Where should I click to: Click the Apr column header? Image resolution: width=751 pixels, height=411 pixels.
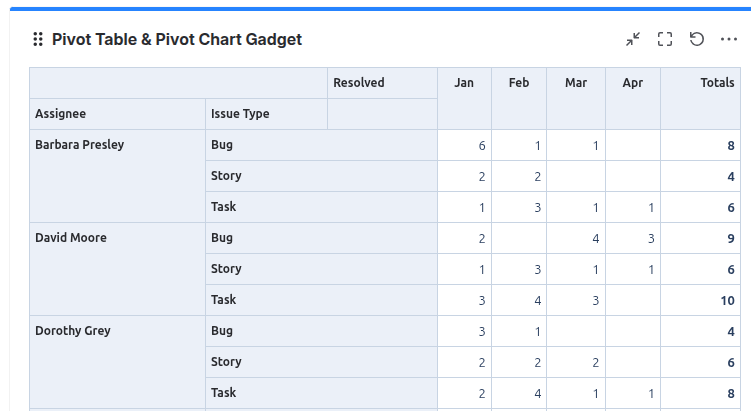[x=633, y=98]
